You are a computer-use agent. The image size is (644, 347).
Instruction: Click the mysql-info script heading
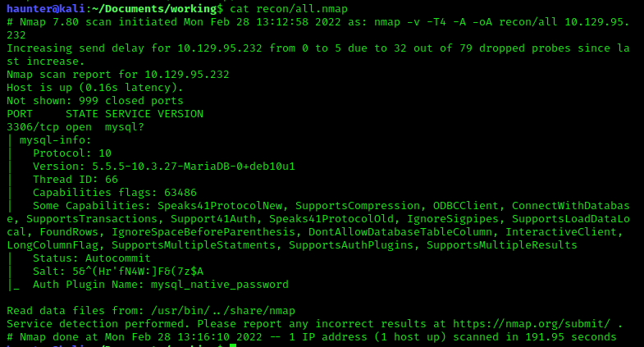click(56, 139)
